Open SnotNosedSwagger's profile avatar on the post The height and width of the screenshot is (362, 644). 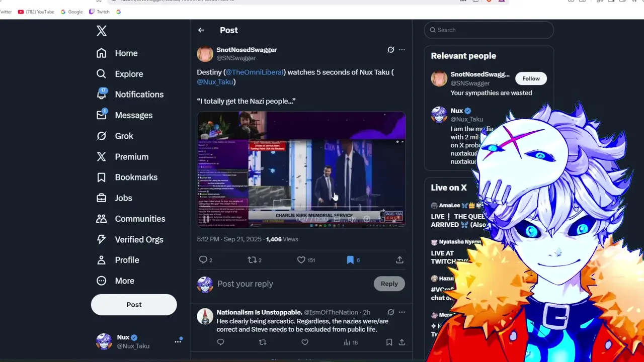(x=205, y=54)
